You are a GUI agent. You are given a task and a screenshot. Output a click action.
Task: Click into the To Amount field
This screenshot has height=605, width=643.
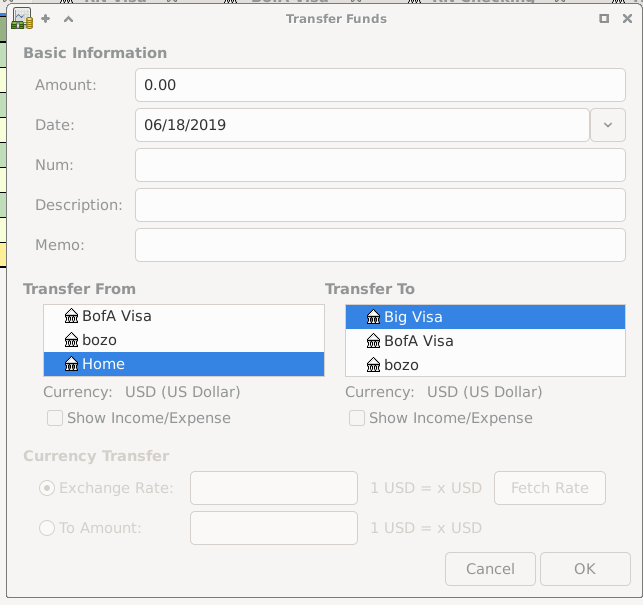[x=274, y=528]
